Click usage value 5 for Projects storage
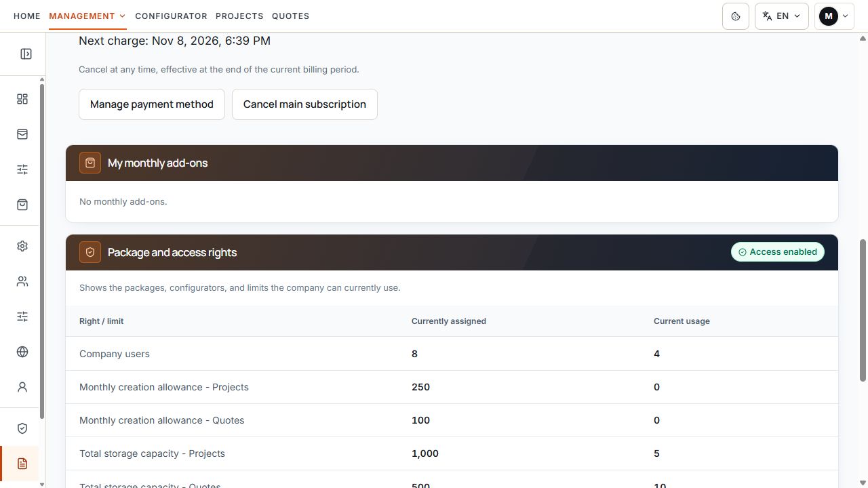868x488 pixels. (656, 453)
